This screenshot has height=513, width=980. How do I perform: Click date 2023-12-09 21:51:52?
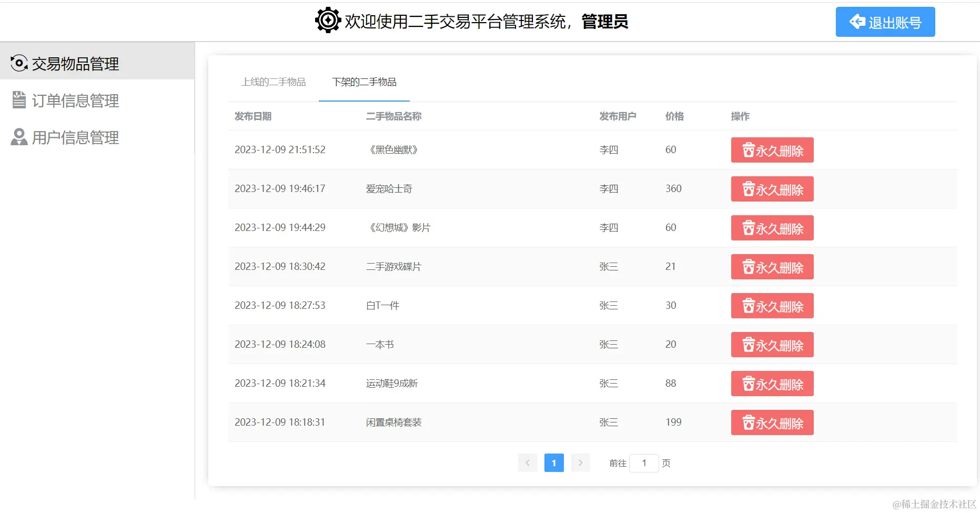click(280, 150)
